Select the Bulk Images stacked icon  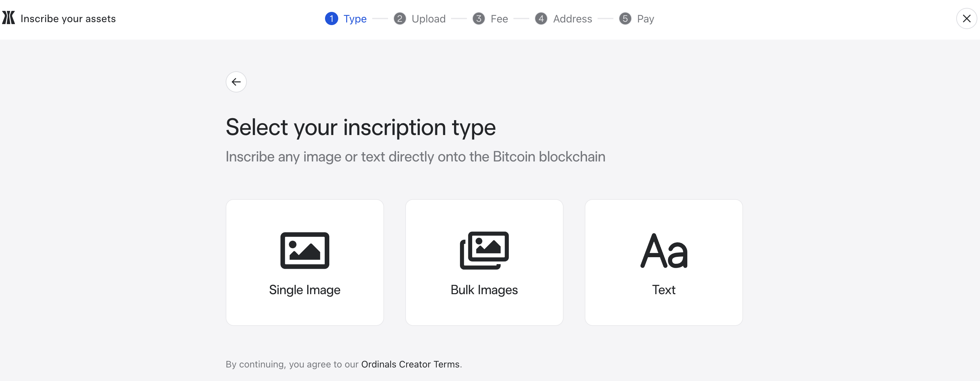tap(484, 251)
